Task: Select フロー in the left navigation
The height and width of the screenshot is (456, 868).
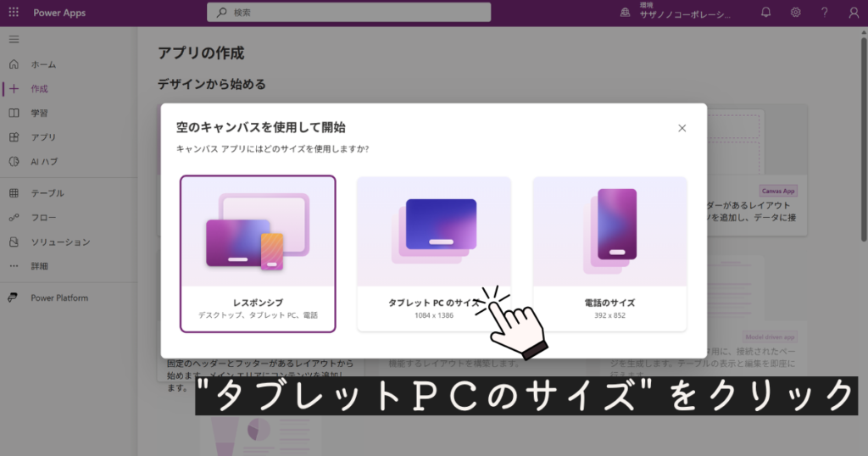Action: (43, 218)
